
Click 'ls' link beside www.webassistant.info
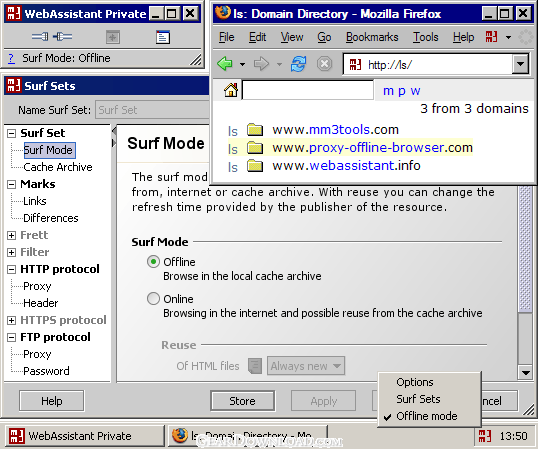(233, 167)
